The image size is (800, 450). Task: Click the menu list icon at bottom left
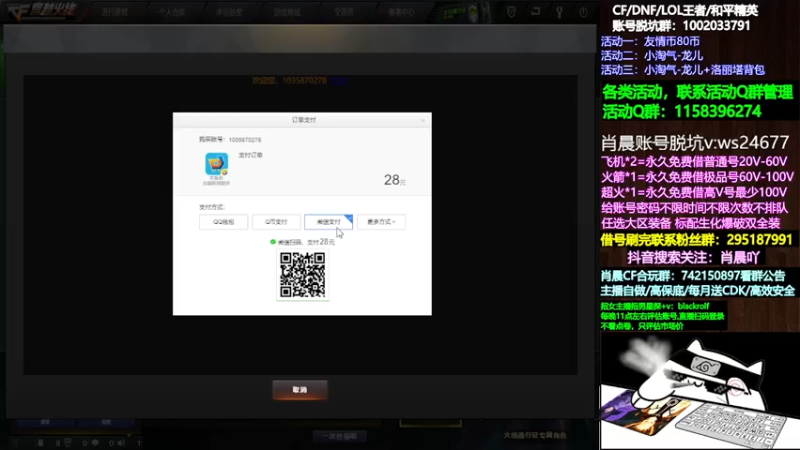15,443
